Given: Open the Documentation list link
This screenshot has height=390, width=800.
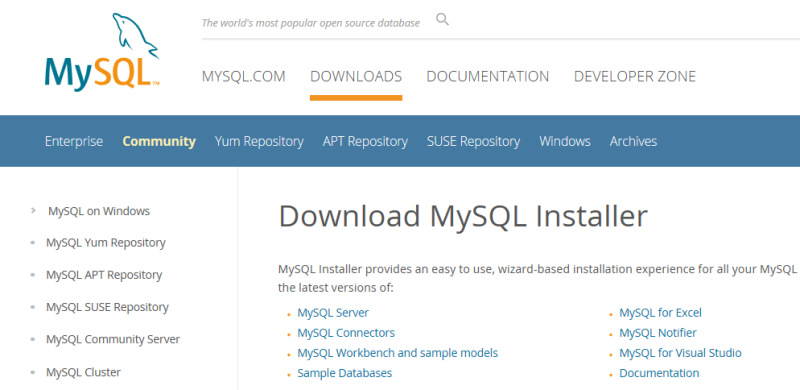Looking at the screenshot, I should point(659,373).
